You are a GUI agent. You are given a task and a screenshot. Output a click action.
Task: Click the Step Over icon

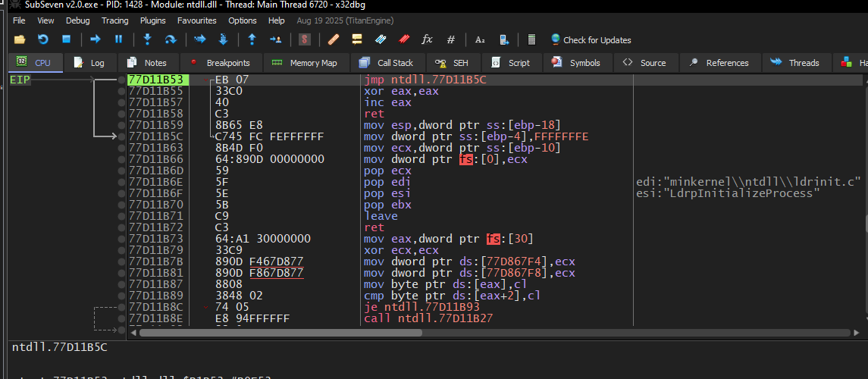pyautogui.click(x=171, y=39)
